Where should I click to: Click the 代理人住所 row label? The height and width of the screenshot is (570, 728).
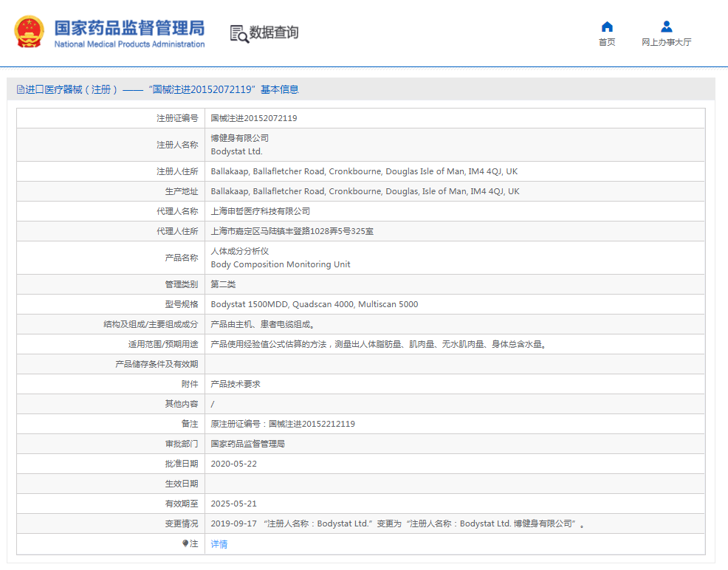tap(177, 231)
